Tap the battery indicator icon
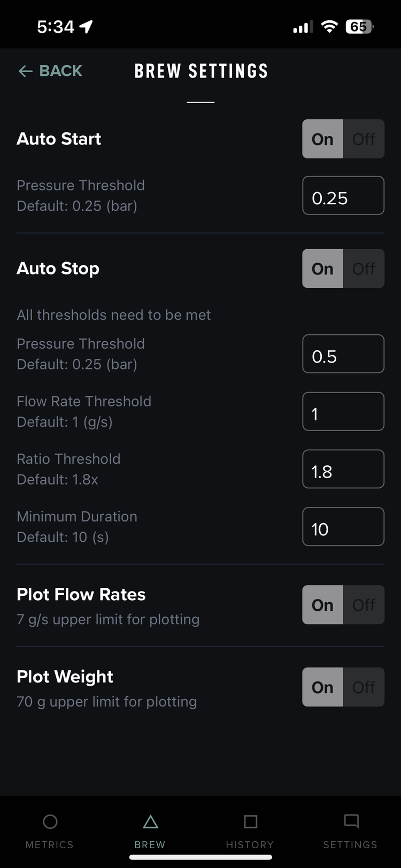This screenshot has height=868, width=401. pyautogui.click(x=360, y=27)
